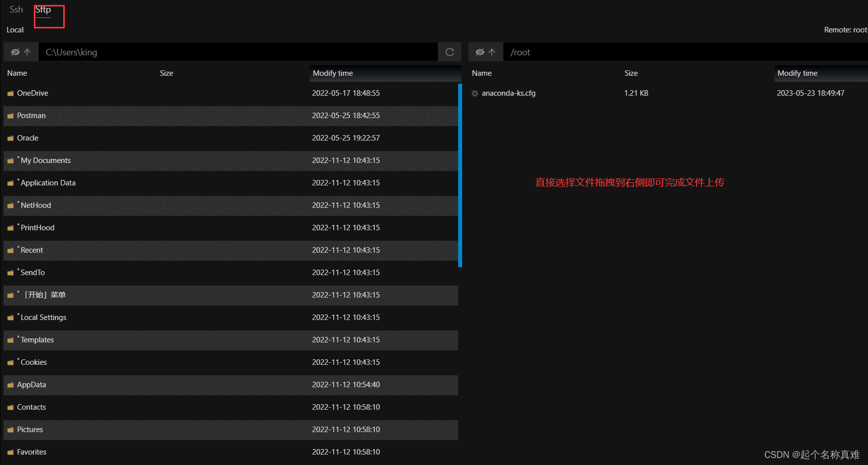Screen dimensions: 868x465
Task: Click the anaconda-ks.cfg file name
Action: [508, 93]
